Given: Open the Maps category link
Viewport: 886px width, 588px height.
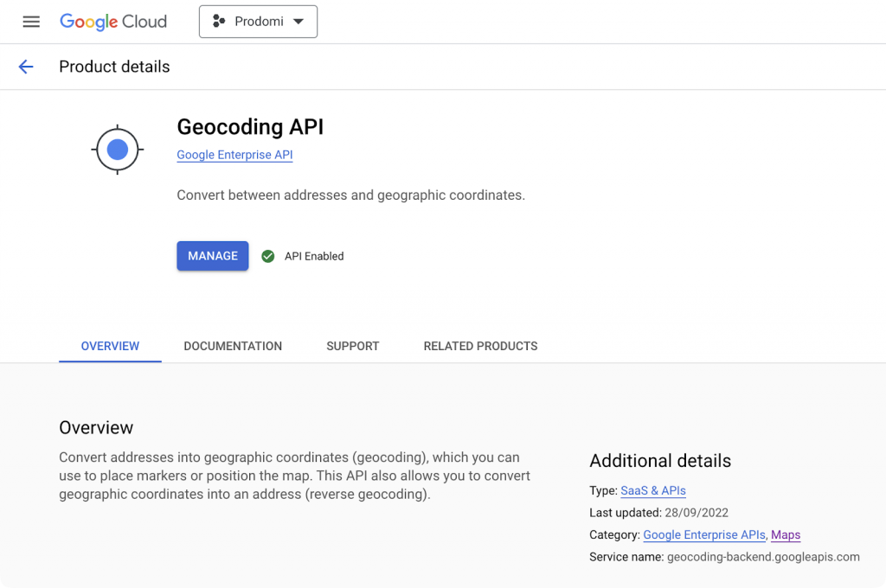Looking at the screenshot, I should pyautogui.click(x=786, y=535).
